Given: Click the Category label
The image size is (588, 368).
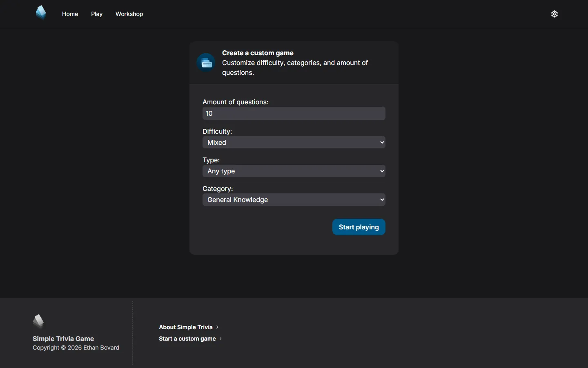Looking at the screenshot, I should [218, 188].
